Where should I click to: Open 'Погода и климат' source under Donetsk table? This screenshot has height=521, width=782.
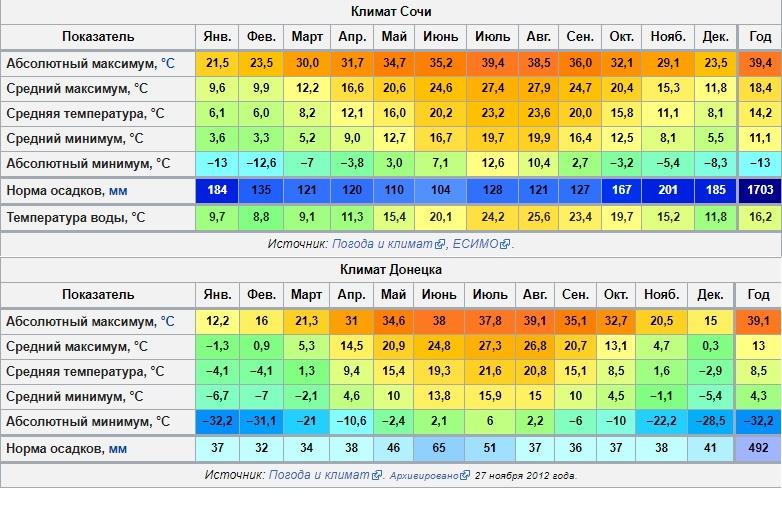(319, 474)
